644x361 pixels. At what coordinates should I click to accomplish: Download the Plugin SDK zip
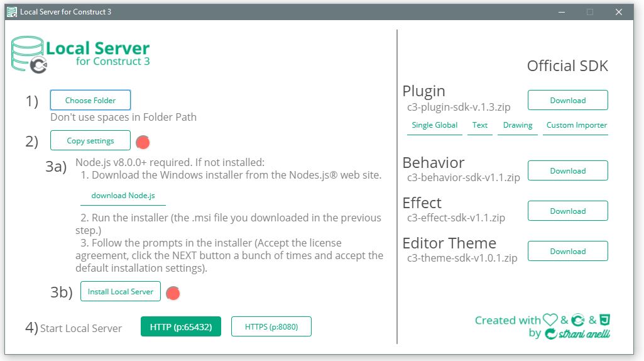tap(567, 101)
